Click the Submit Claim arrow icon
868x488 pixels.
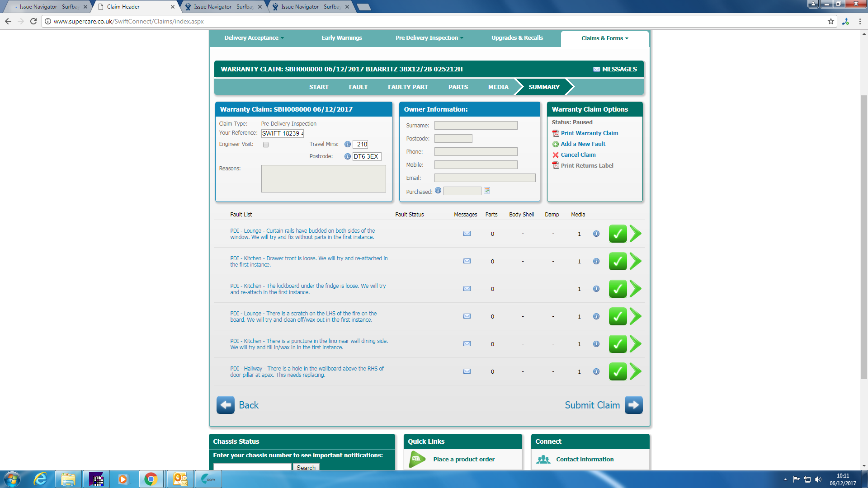[633, 405]
